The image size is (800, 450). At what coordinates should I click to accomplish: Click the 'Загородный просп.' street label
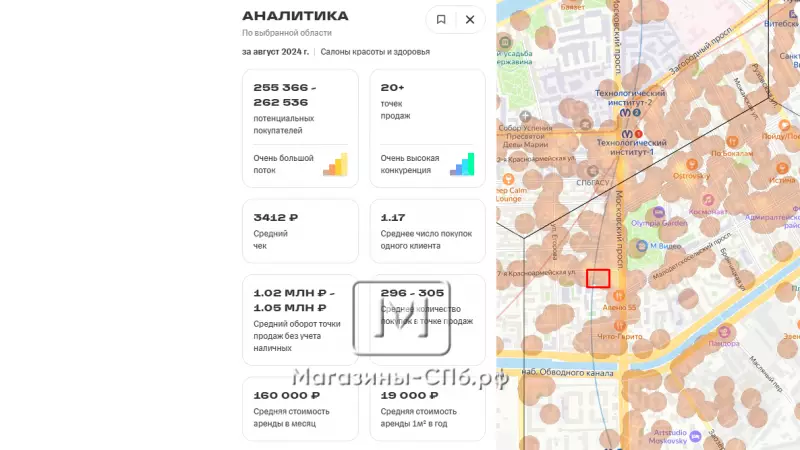[699, 51]
